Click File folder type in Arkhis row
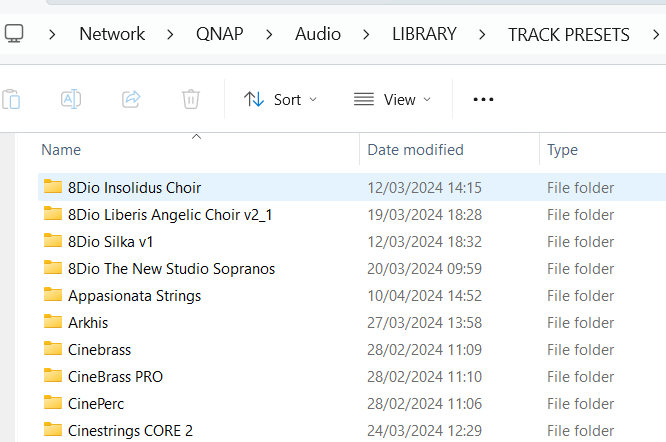 tap(580, 323)
